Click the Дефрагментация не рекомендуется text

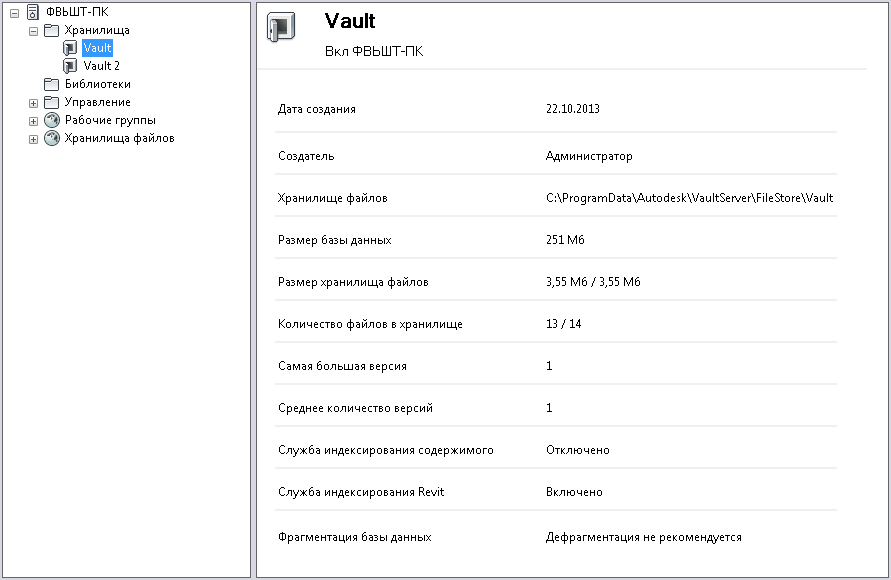point(644,537)
